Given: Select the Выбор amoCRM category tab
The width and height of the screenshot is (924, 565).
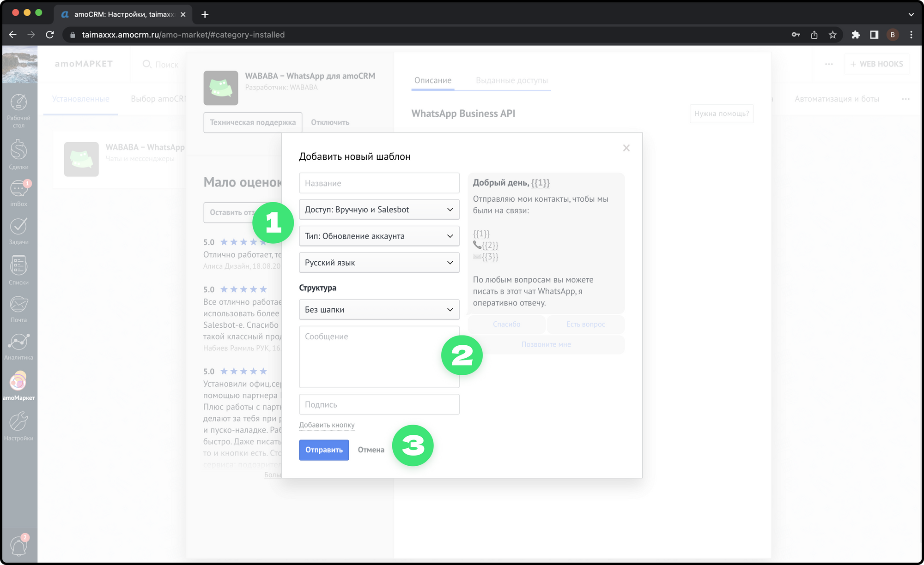Looking at the screenshot, I should coord(158,99).
